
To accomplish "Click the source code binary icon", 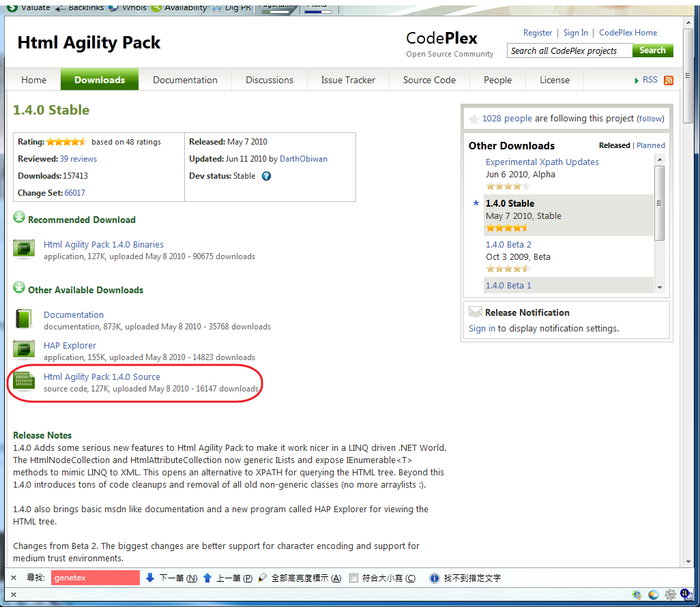I will coord(24,381).
